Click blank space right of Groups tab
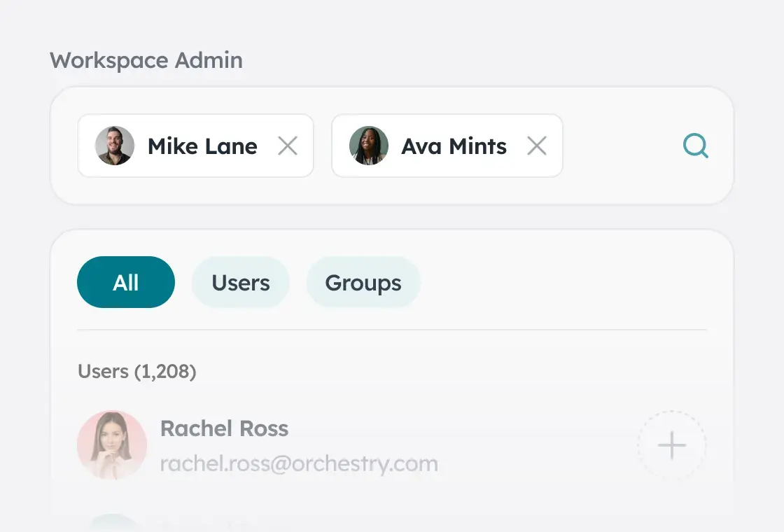The image size is (784, 532). click(560, 282)
